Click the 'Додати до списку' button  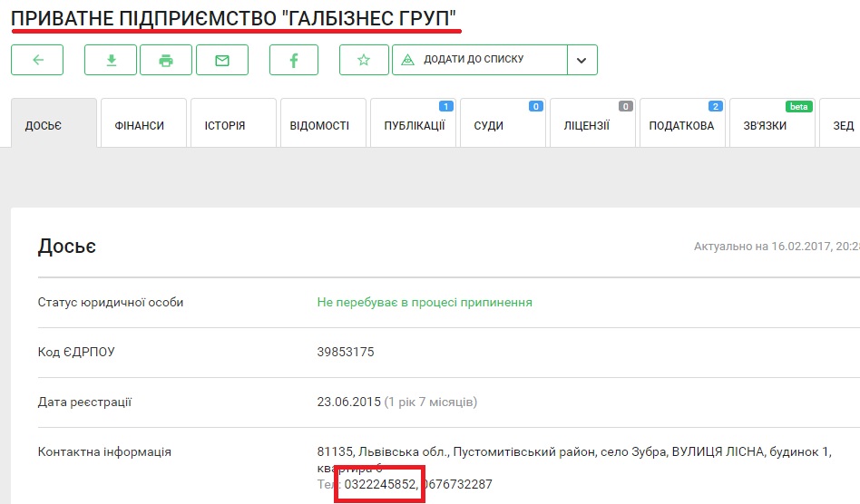pos(480,60)
